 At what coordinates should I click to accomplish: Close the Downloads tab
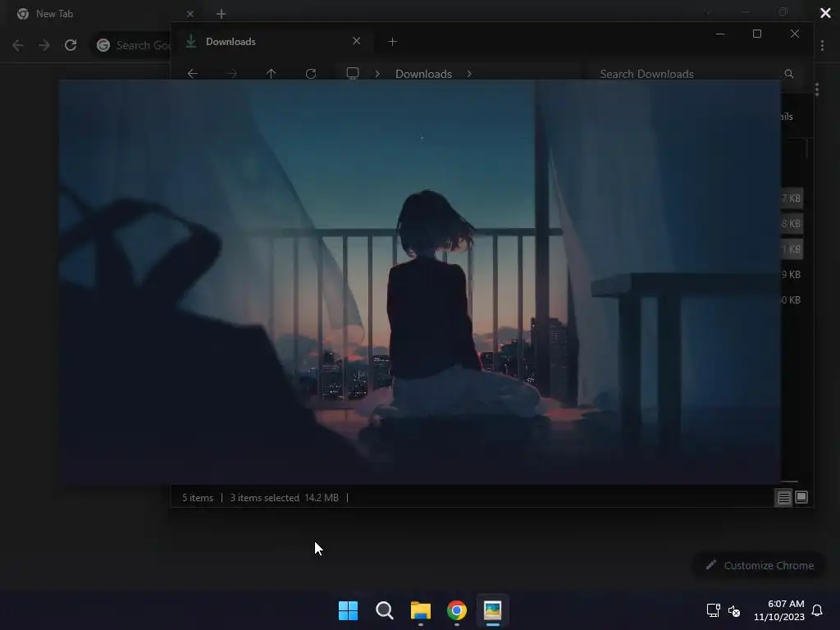pyautogui.click(x=356, y=41)
